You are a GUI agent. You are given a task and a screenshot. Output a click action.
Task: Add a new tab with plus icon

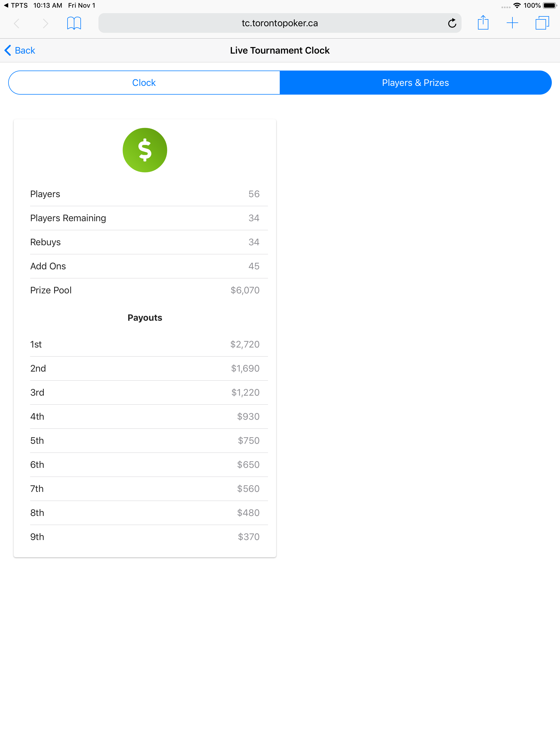pyautogui.click(x=512, y=23)
